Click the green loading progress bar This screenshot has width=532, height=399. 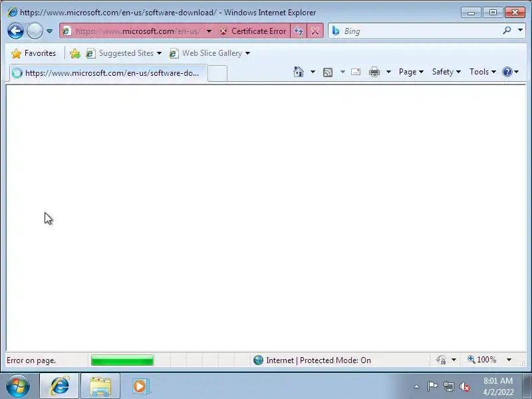[122, 360]
